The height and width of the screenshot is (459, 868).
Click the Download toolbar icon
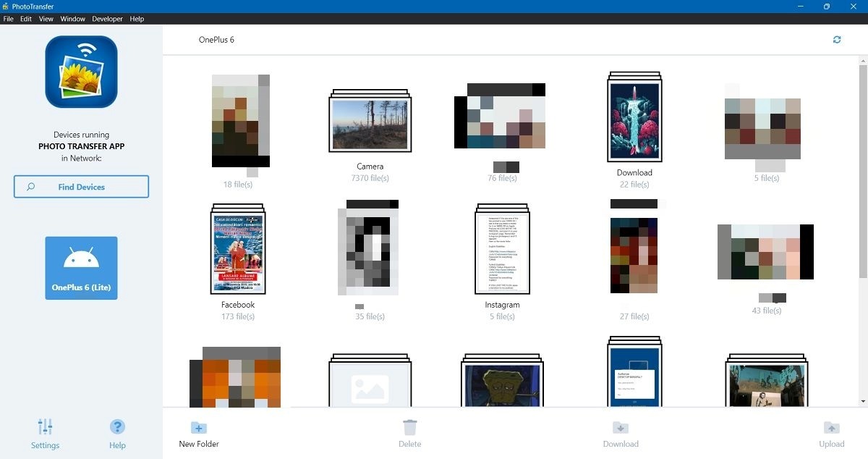coord(621,427)
